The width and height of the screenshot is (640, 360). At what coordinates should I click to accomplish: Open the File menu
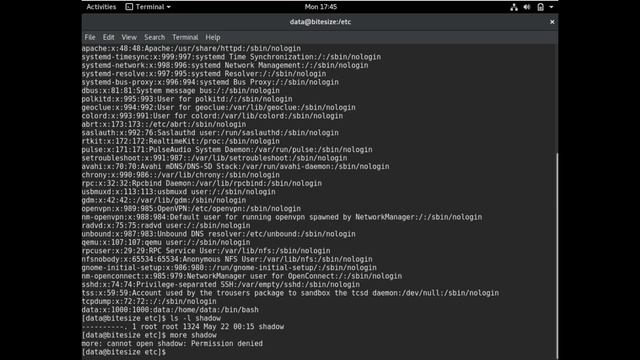(90, 37)
